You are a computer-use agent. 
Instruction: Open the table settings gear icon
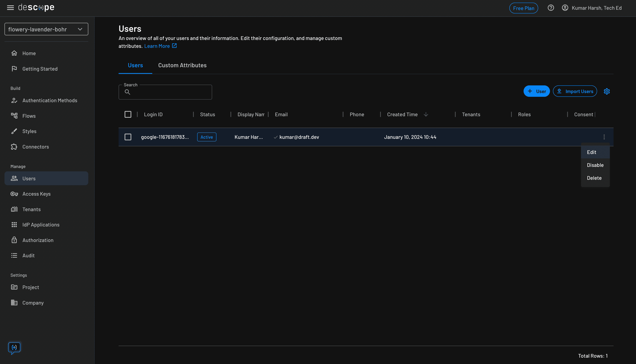(607, 91)
